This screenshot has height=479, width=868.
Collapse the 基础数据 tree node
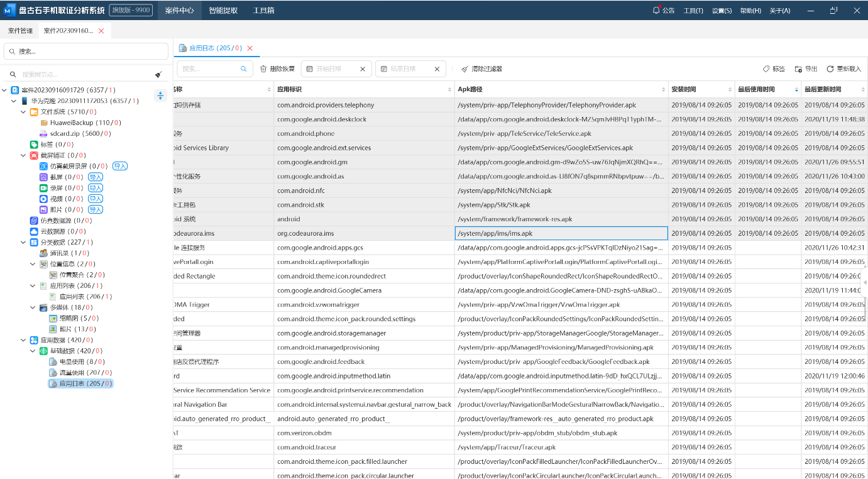(33, 351)
